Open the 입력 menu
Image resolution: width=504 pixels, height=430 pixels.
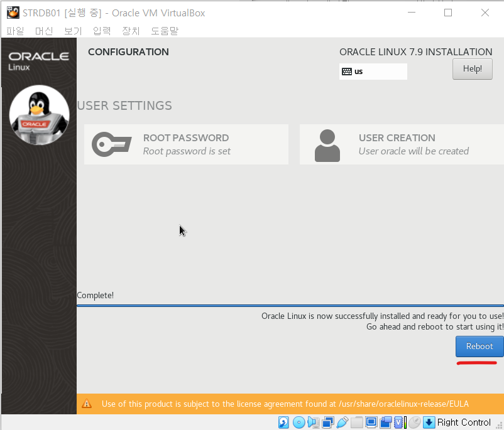[102, 31]
